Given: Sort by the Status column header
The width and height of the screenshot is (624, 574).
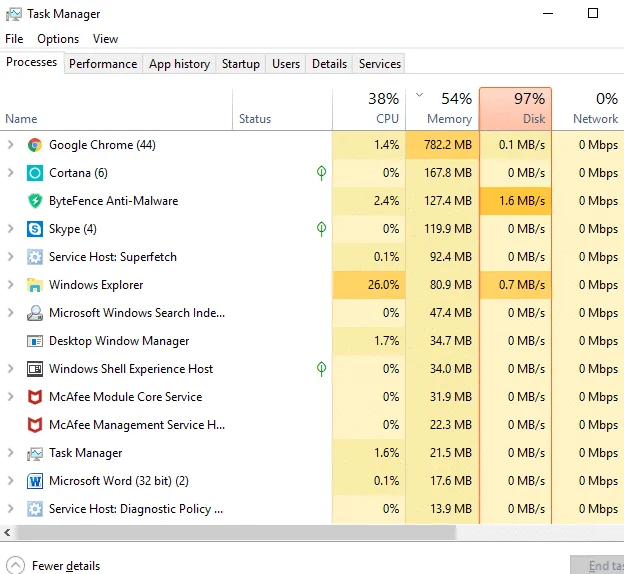Looking at the screenshot, I should tap(282, 109).
